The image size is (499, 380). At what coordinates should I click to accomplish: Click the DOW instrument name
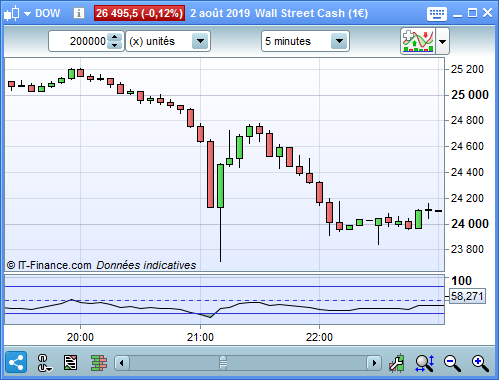click(x=48, y=13)
